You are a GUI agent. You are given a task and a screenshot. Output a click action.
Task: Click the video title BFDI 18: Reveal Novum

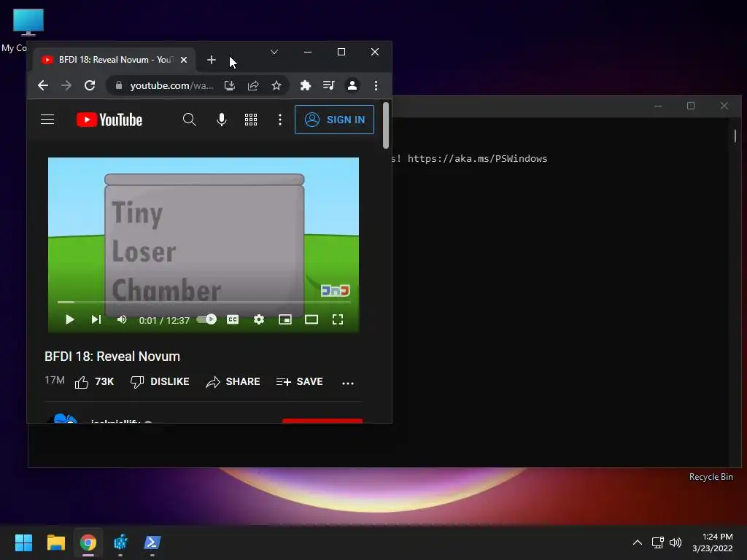(112, 356)
